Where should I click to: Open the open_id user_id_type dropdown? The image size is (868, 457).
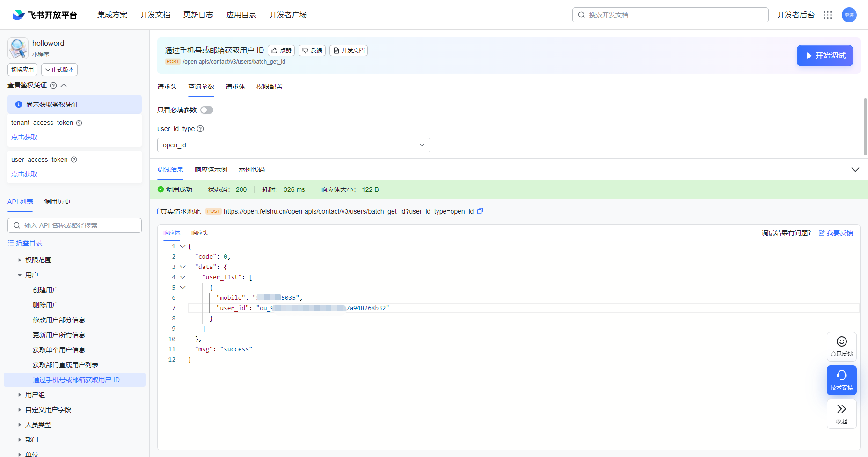(x=293, y=145)
